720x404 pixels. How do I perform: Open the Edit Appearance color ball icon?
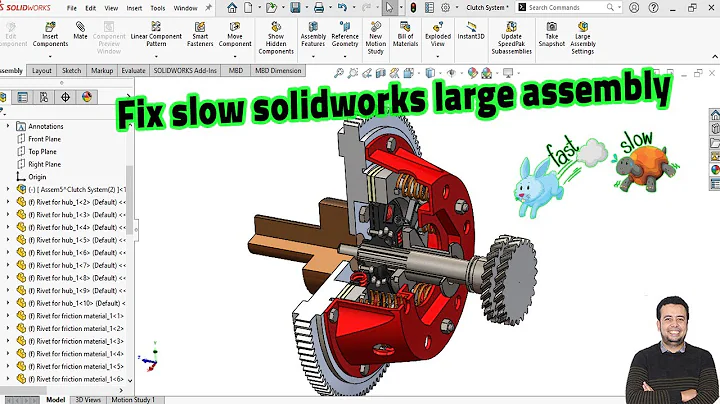click(472, 73)
